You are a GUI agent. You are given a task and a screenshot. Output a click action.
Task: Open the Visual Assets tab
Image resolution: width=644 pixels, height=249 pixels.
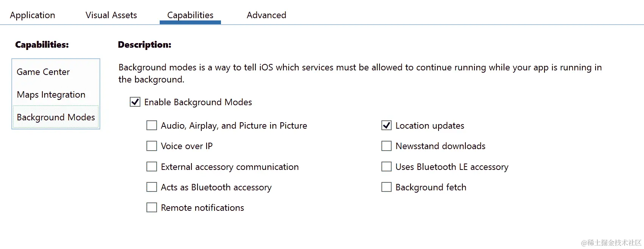click(x=111, y=15)
